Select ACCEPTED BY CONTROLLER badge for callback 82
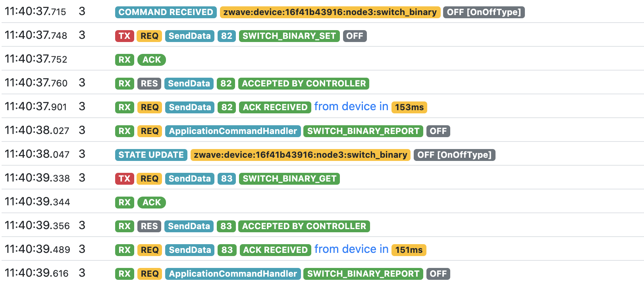The image size is (644, 283). click(304, 84)
